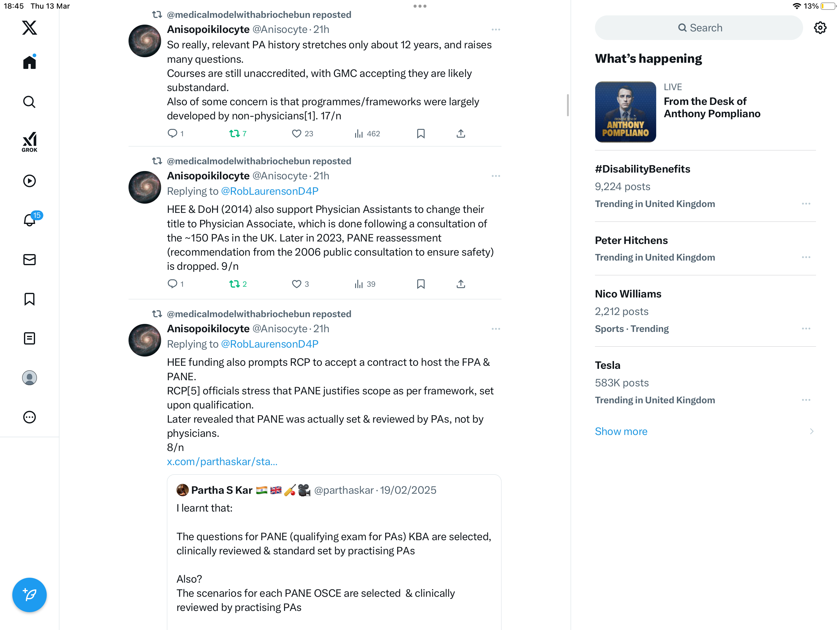Compose a new post with feather button
Image resolution: width=840 pixels, height=630 pixels.
pos(29,595)
